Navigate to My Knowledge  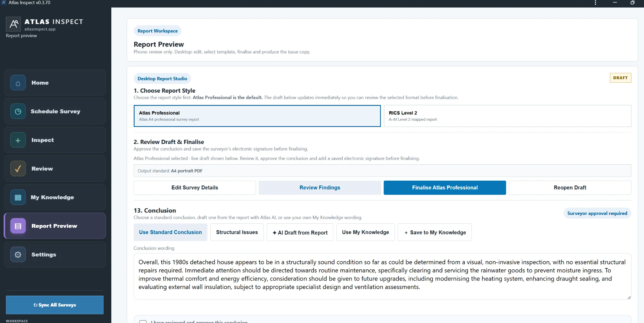[55, 197]
